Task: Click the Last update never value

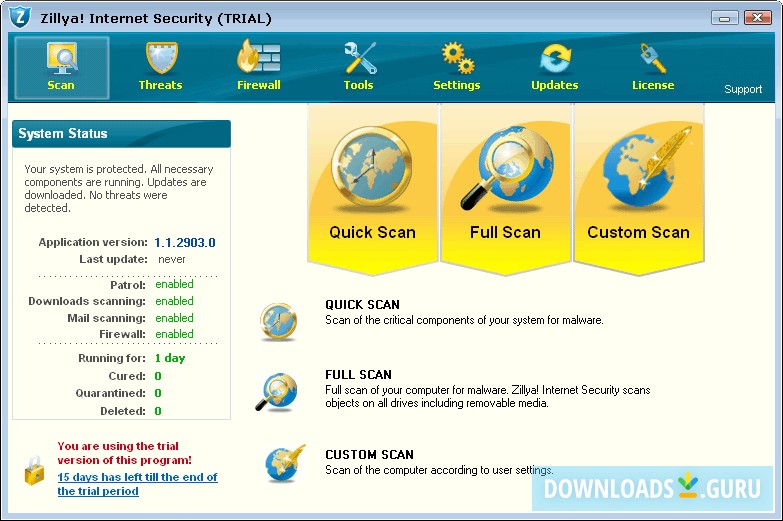Action: (172, 259)
